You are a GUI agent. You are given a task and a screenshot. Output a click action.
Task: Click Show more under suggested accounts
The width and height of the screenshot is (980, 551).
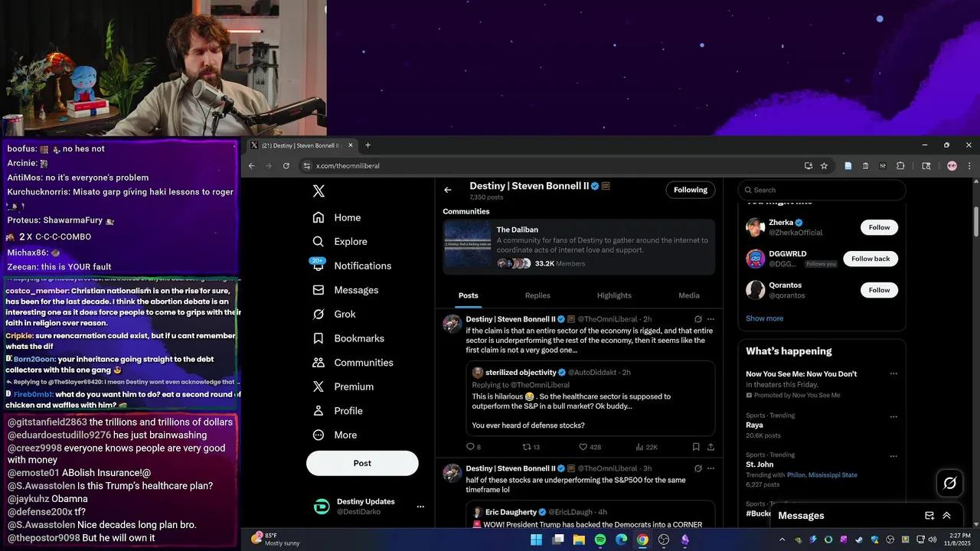point(764,318)
